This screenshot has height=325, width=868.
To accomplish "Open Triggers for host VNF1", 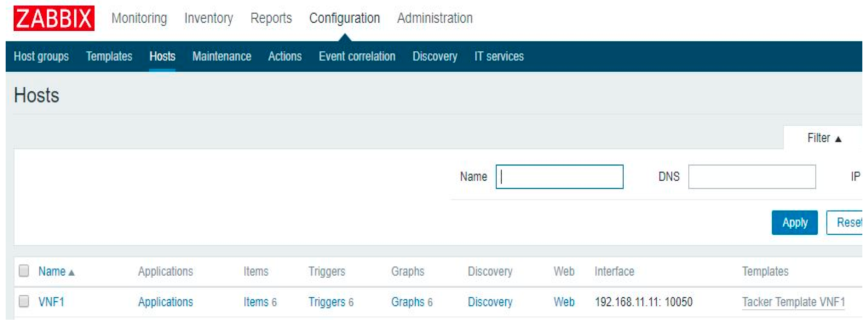I will click(x=327, y=302).
